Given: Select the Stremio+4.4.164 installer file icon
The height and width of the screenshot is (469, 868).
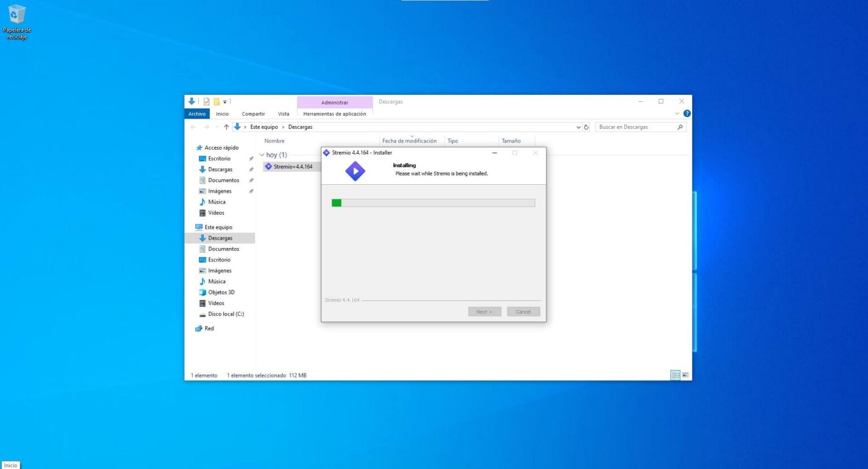Looking at the screenshot, I should tap(269, 166).
